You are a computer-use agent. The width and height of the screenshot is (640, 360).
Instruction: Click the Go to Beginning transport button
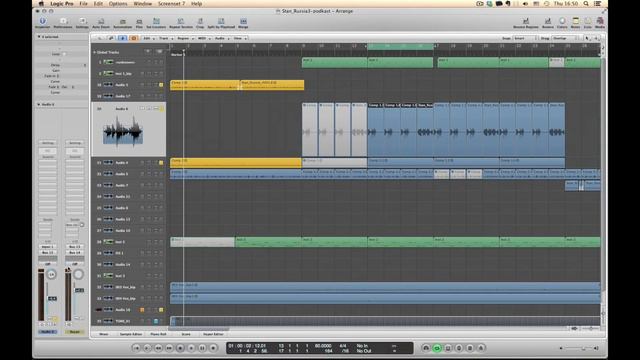[136, 348]
